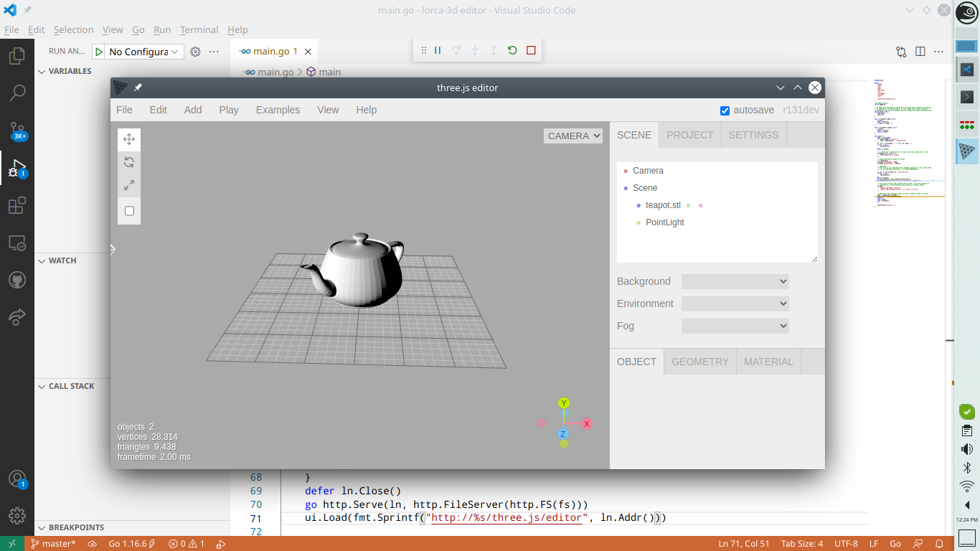The width and height of the screenshot is (980, 551).
Task: Open the Background dropdown in the Scene panel
Action: tap(735, 281)
